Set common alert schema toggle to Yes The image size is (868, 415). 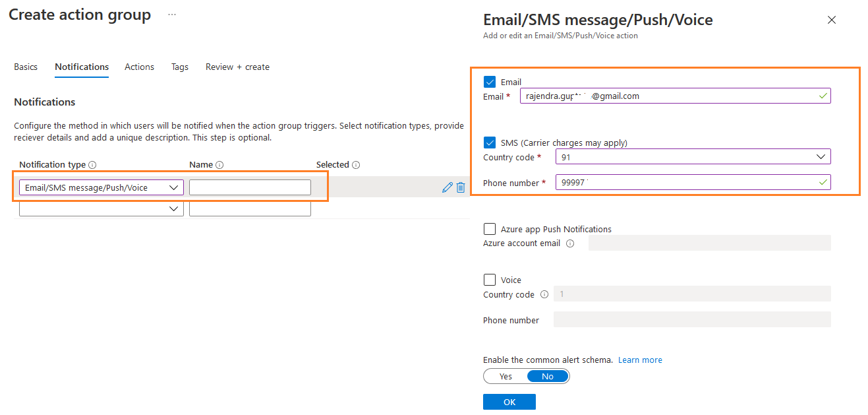pos(506,376)
